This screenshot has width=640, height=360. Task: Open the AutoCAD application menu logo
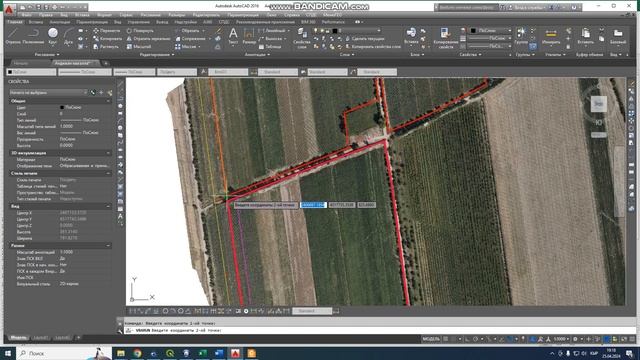click(x=9, y=8)
